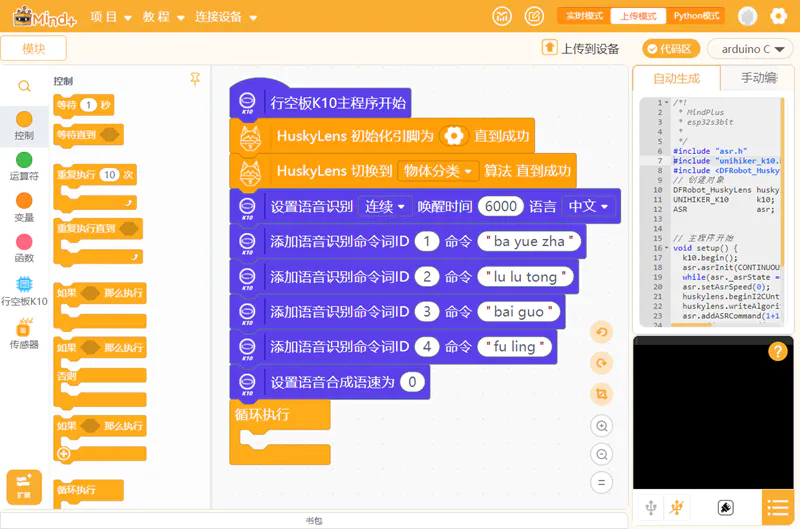Pin the block palette with pin icon
The width and height of the screenshot is (800, 529).
[x=195, y=79]
